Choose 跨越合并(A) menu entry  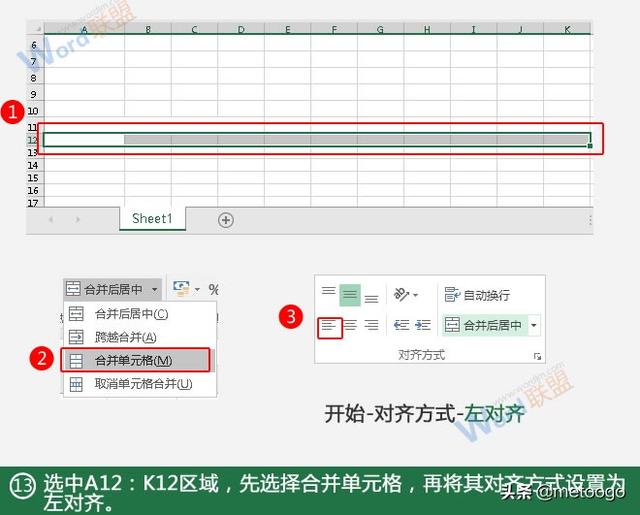point(140,337)
